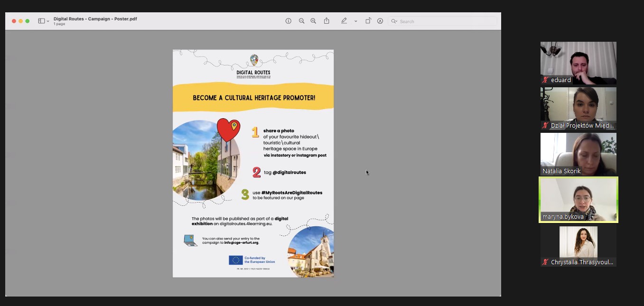Open the sidebar view toggle in Preview

41,21
